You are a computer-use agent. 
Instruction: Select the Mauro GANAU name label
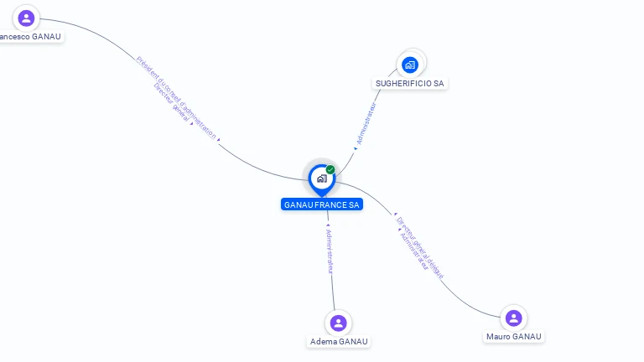(x=514, y=337)
